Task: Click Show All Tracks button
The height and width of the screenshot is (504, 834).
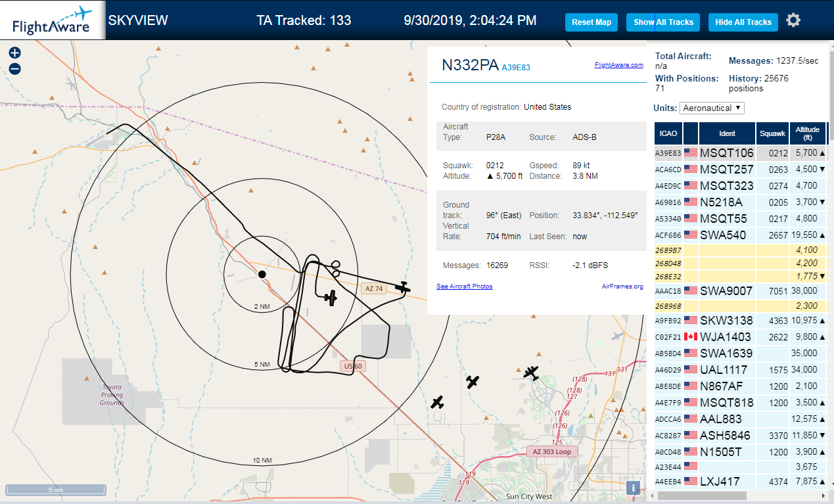Action: click(x=663, y=22)
